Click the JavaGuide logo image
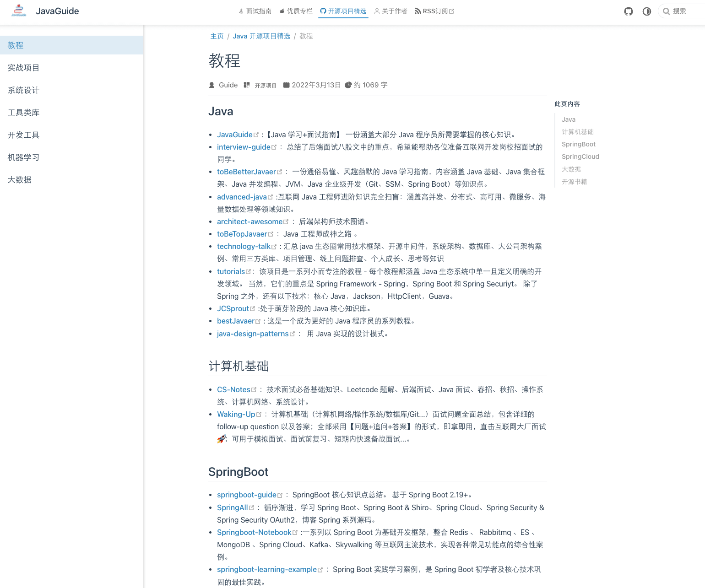 [19, 11]
